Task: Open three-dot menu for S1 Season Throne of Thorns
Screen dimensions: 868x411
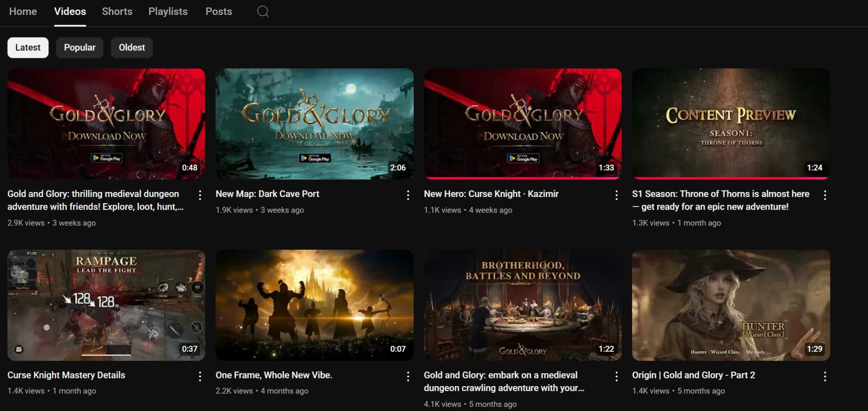Action: (x=825, y=195)
